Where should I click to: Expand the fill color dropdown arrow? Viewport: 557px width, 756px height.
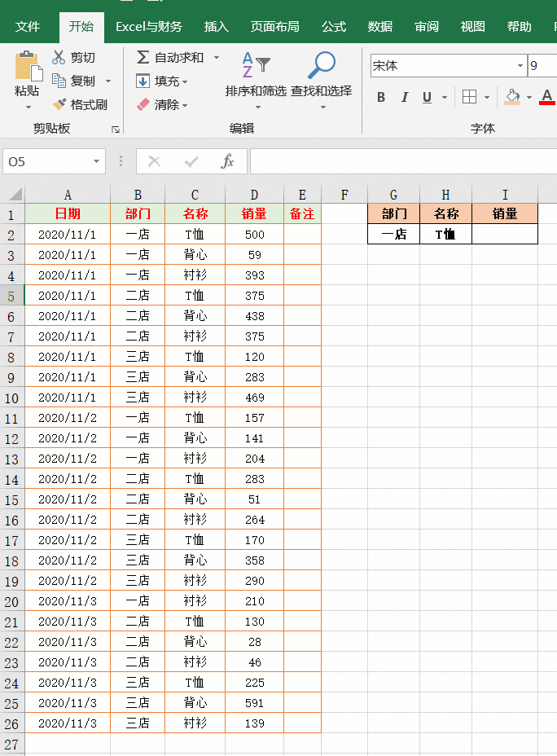[x=529, y=98]
